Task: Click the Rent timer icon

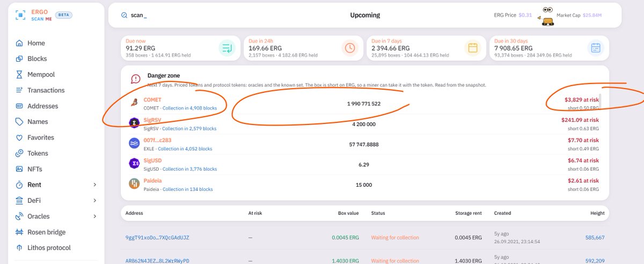Action: [x=19, y=185]
